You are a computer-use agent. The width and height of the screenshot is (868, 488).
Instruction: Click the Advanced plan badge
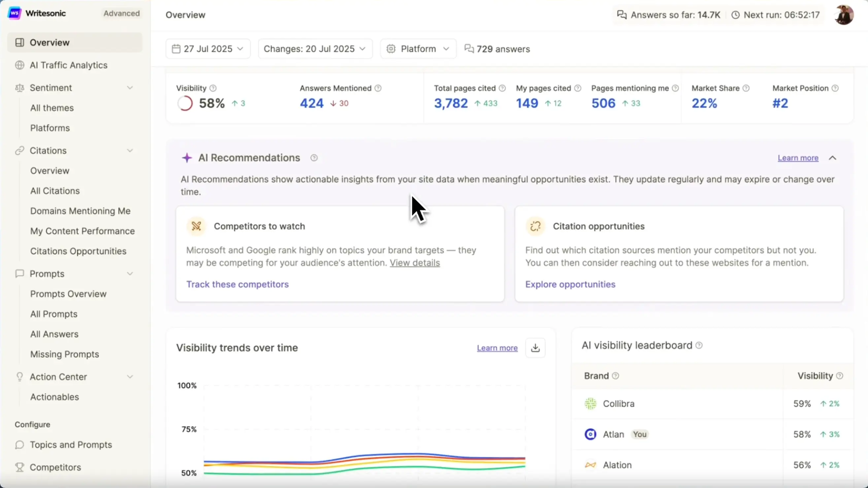click(x=121, y=13)
